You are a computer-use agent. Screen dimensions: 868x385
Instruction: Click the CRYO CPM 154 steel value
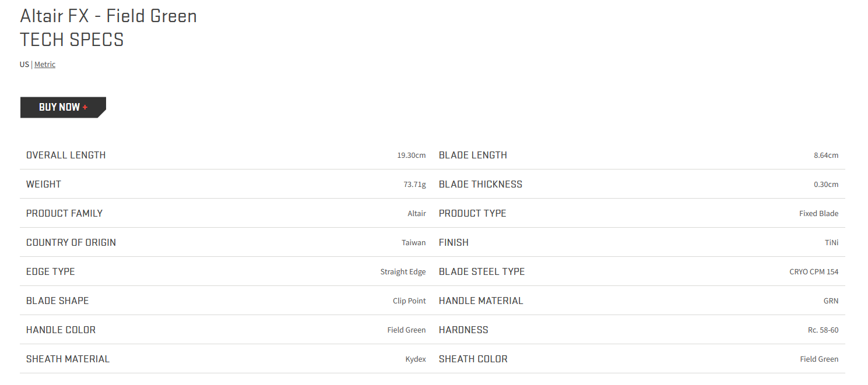[x=814, y=272]
